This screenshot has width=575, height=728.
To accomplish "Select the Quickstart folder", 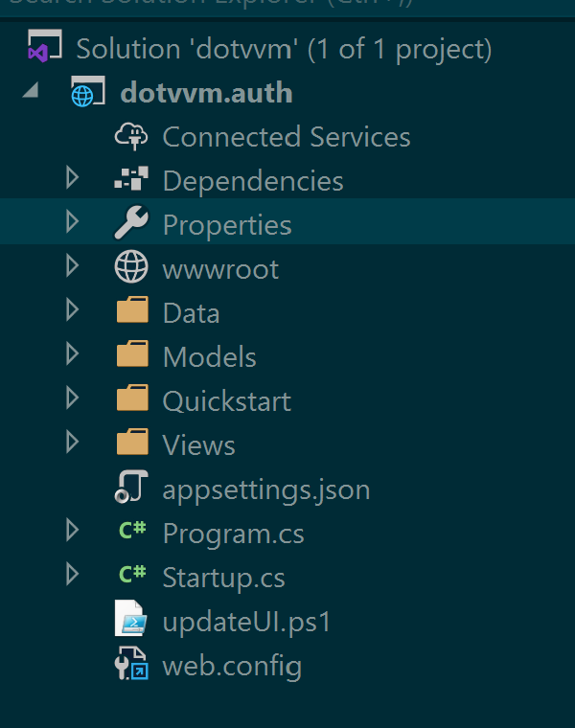I will coord(226,401).
